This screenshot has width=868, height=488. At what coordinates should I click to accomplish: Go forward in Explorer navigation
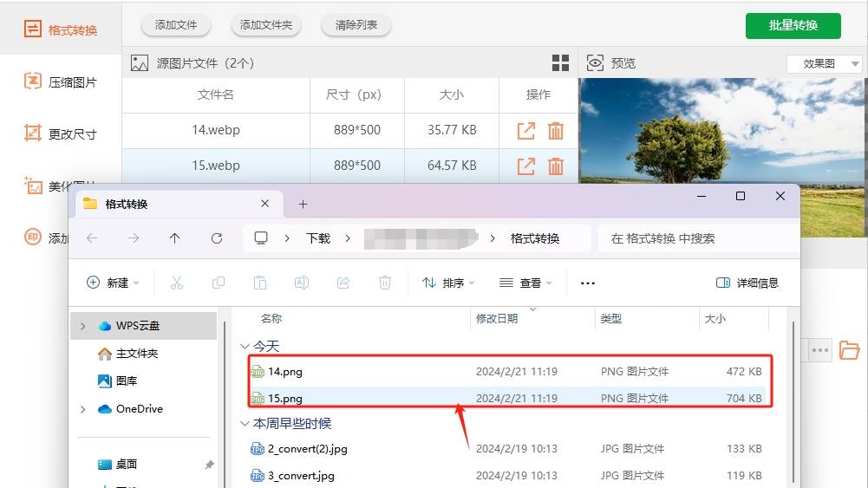click(134, 237)
